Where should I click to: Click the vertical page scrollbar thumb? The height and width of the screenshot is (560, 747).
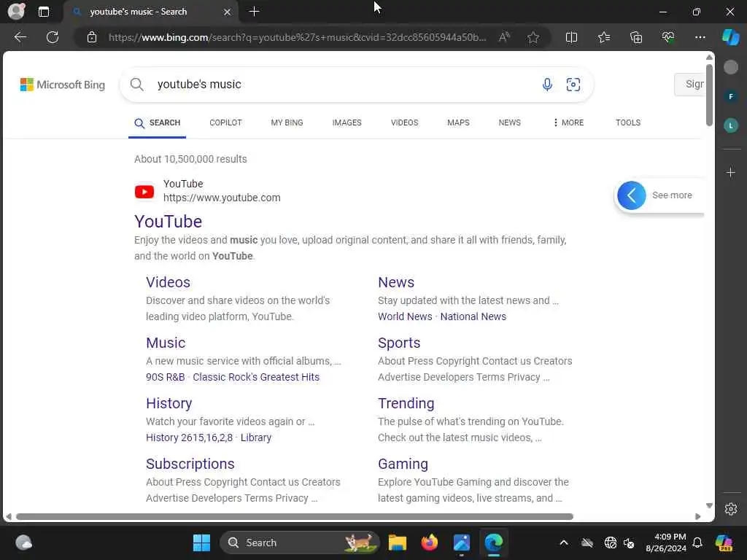pos(709,96)
